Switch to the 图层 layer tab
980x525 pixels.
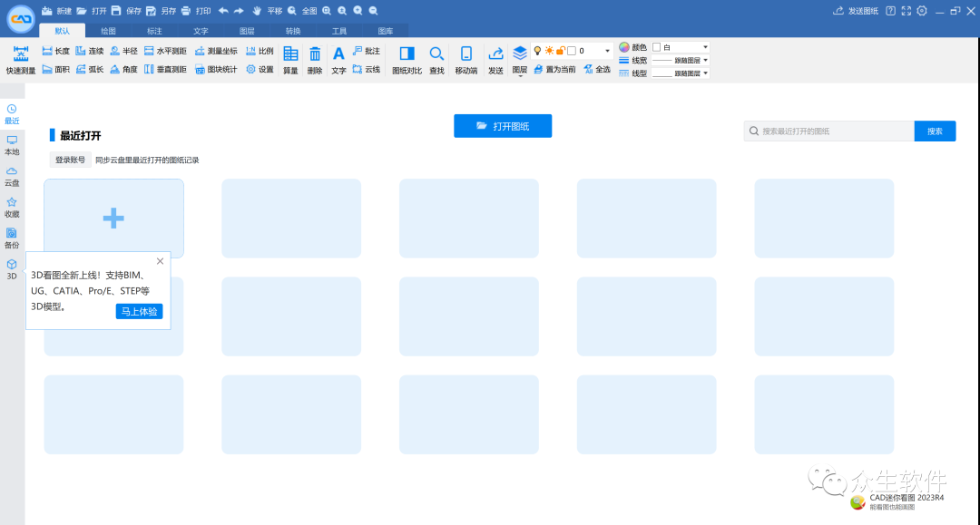[247, 31]
